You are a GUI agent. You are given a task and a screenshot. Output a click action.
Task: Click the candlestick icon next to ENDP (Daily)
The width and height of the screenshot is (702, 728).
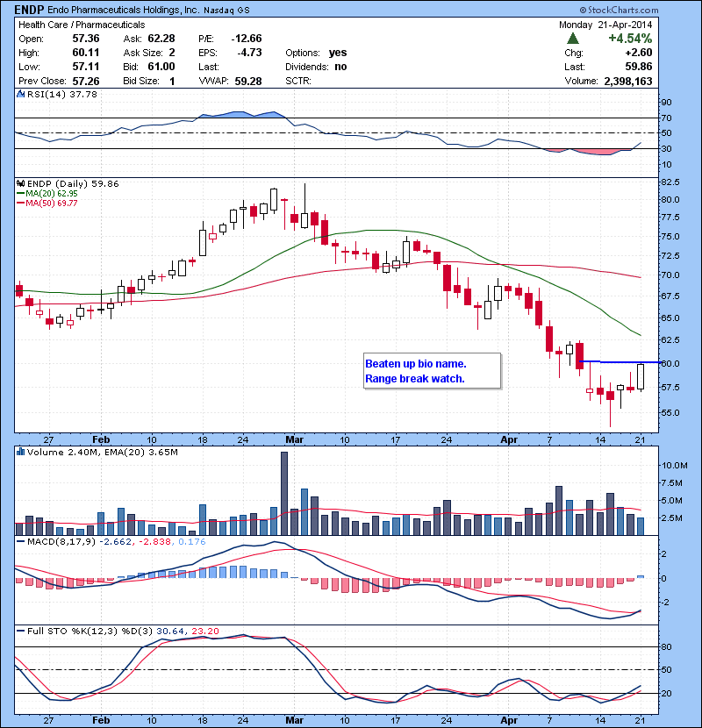click(x=20, y=184)
